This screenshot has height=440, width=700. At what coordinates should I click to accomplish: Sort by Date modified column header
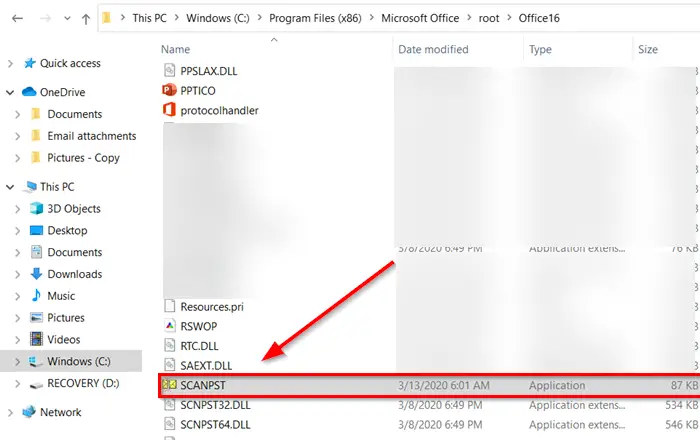tap(433, 49)
